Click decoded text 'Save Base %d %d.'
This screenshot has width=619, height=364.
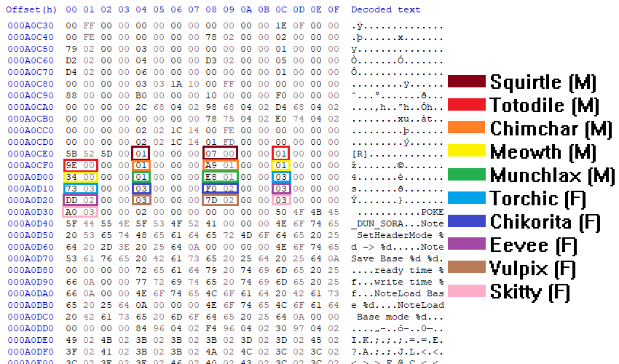(x=398, y=258)
